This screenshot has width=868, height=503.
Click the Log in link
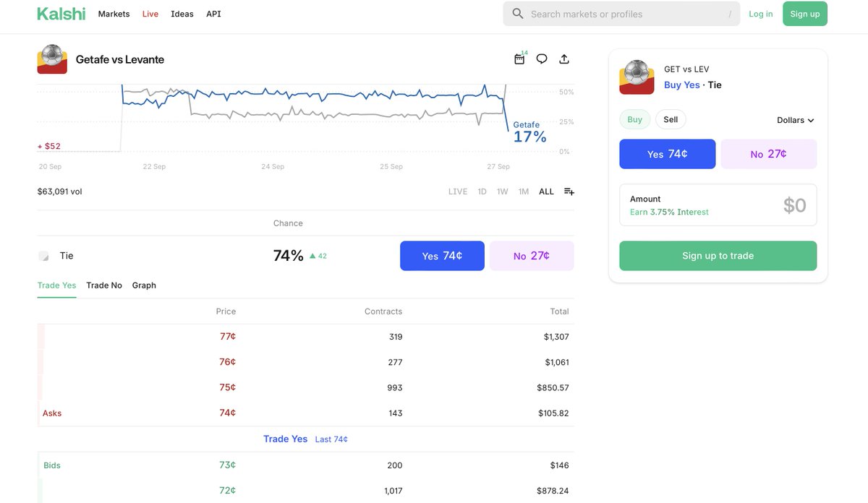coord(760,14)
